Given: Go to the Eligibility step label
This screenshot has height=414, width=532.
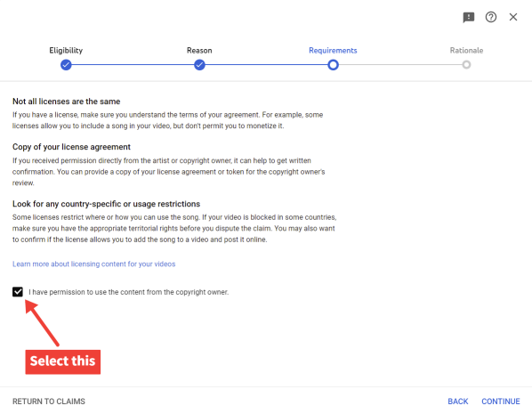Looking at the screenshot, I should pos(66,50).
